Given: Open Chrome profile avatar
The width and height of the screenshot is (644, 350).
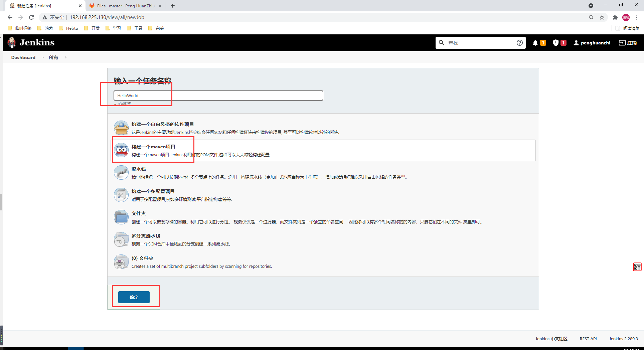Looking at the screenshot, I should click(626, 17).
